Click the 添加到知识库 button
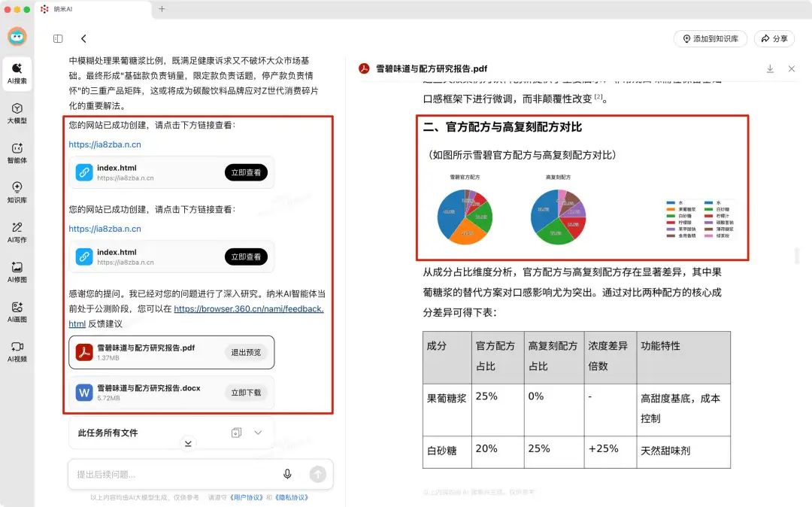Image resolution: width=812 pixels, height=507 pixels. click(x=710, y=39)
